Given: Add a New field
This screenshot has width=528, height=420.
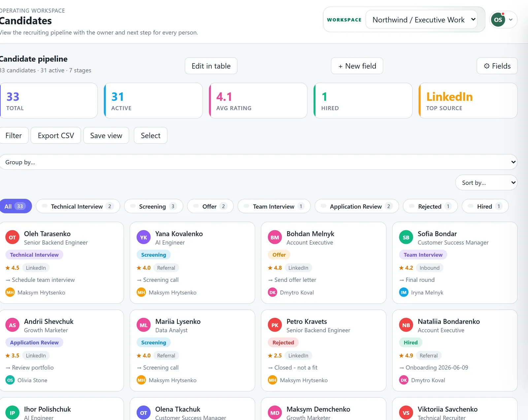Looking at the screenshot, I should click(357, 66).
